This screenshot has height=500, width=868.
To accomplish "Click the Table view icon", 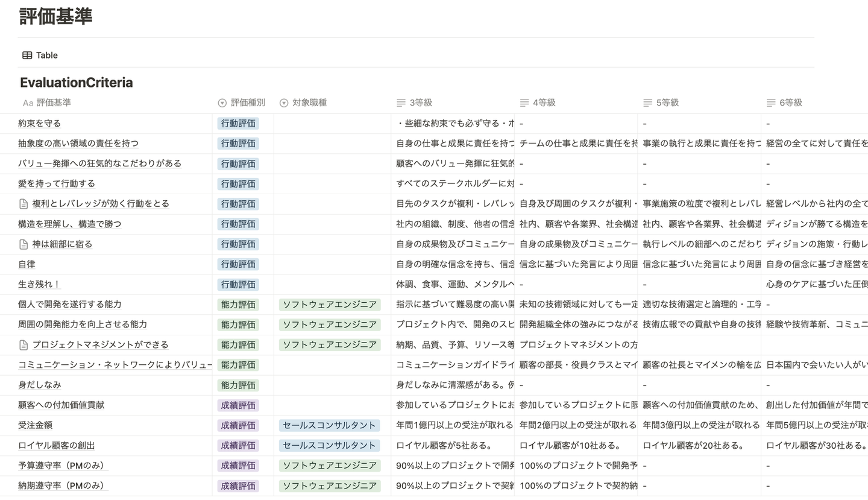I will click(27, 55).
